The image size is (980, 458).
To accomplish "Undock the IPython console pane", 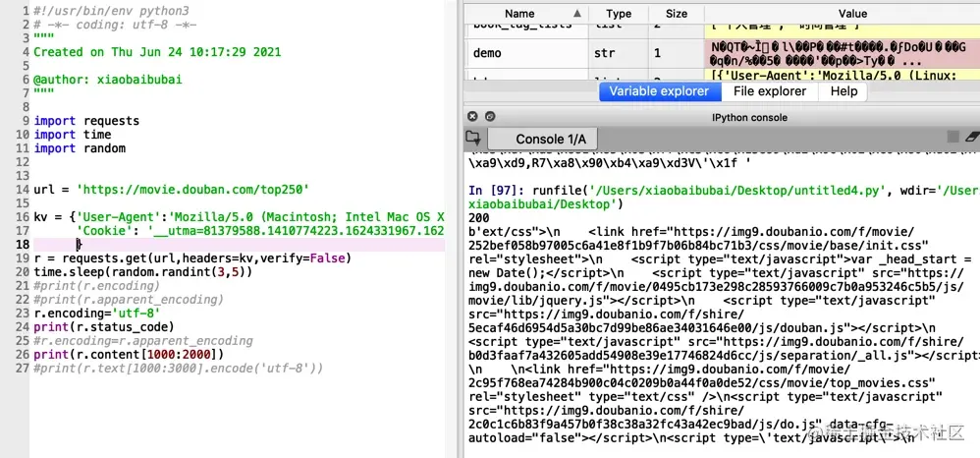I will point(490,116).
